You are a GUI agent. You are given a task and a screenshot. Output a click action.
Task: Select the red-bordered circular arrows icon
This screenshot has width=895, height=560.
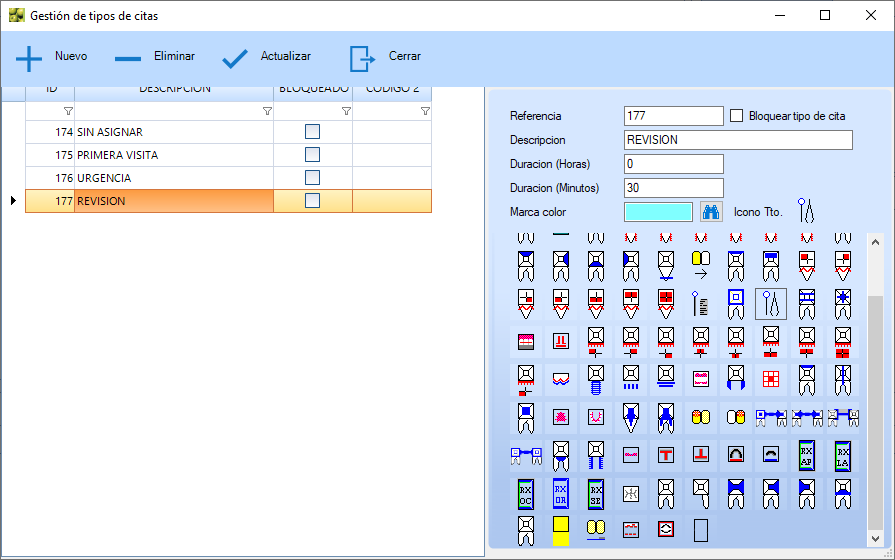[666, 530]
